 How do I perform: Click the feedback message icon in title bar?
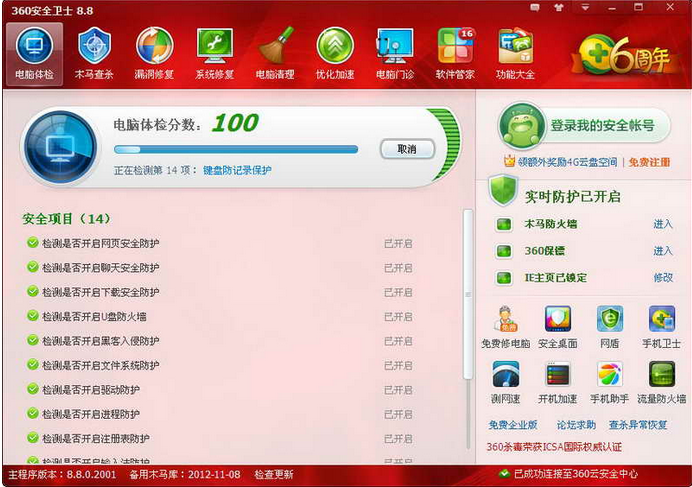(535, 8)
